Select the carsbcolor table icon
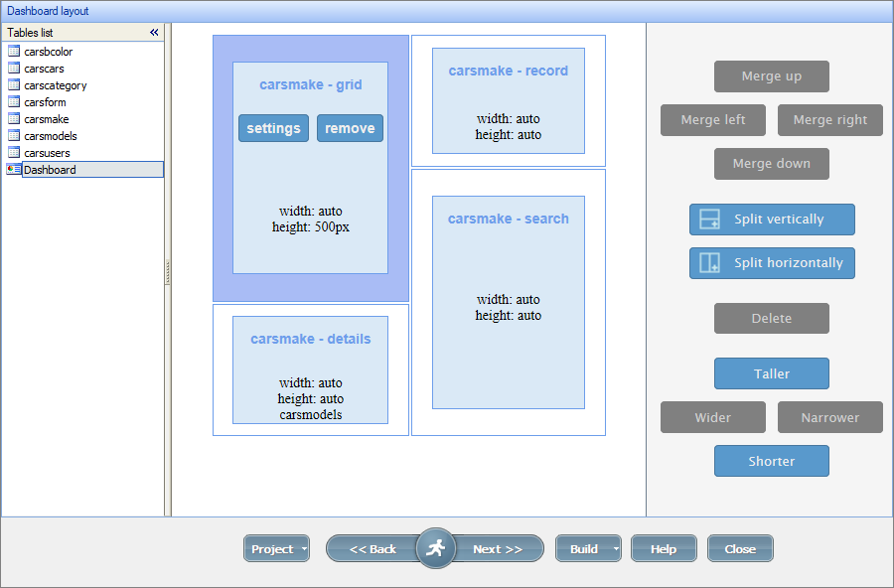Screen dimensions: 894x588 14,51
